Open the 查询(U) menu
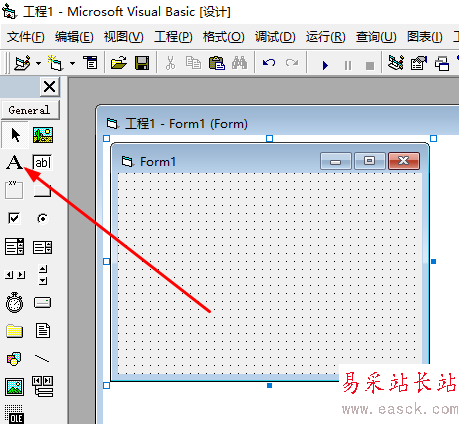 click(x=376, y=37)
